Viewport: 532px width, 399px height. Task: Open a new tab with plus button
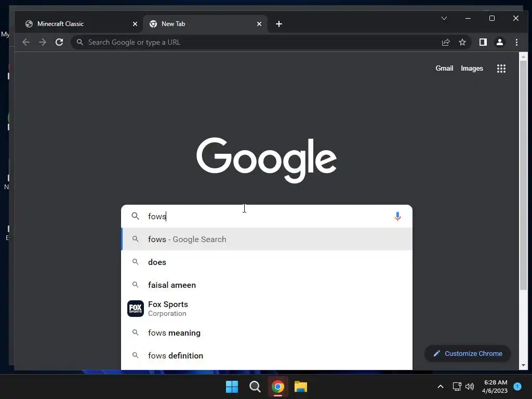(278, 24)
